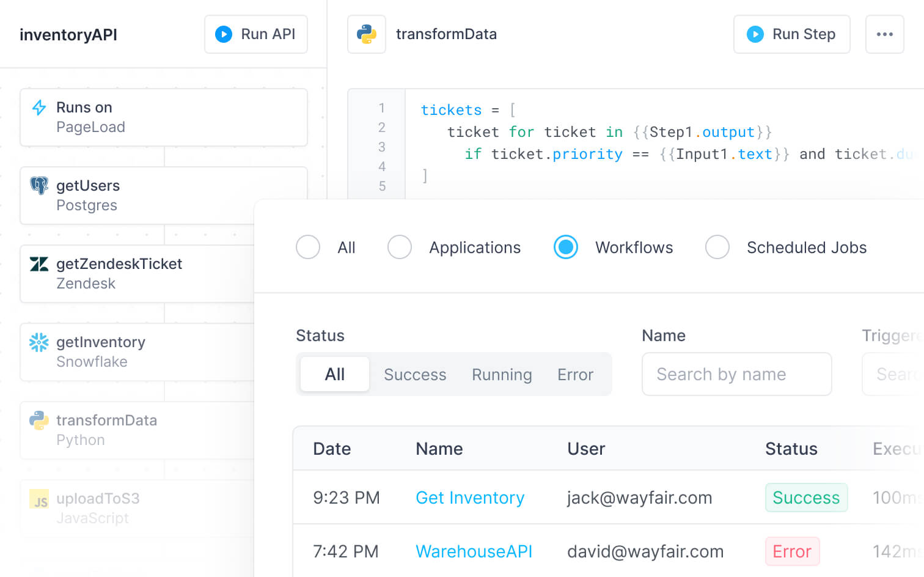Screen dimensions: 924x577
Task: Click the play icon inside Run Step button
Action: (756, 34)
